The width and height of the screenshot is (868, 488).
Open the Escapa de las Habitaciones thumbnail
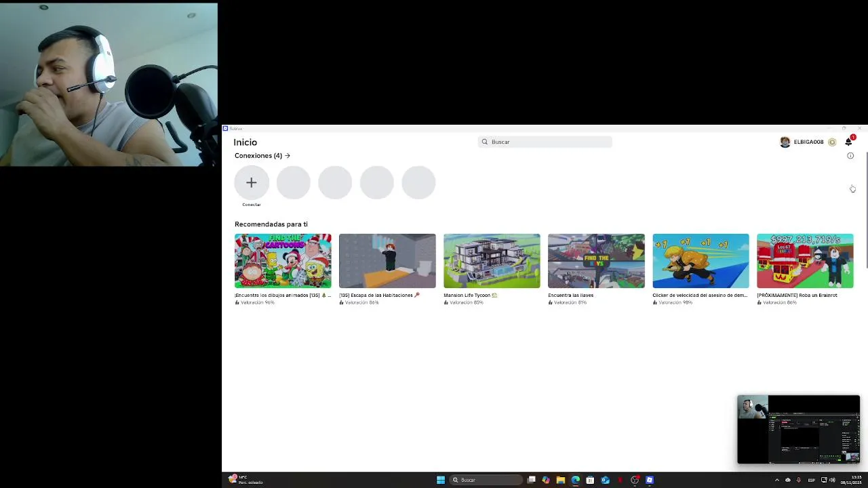coord(387,261)
